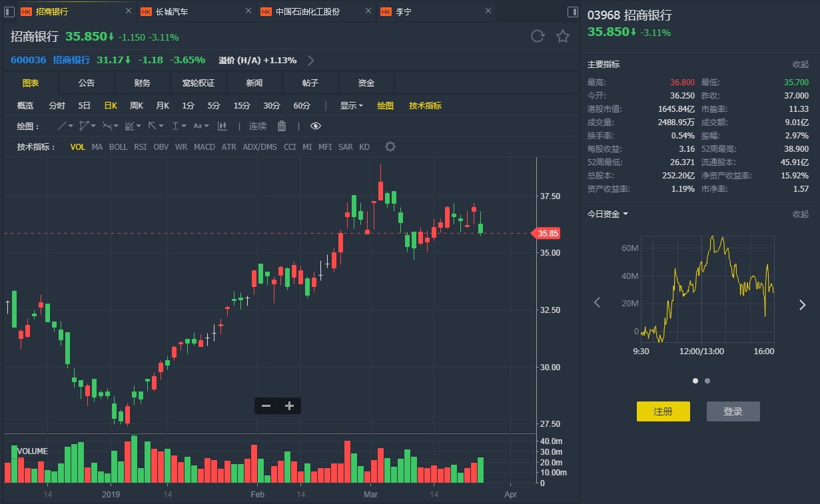Viewport: 820px width, 504px height.
Task: Open the line tool dropdown arrow
Action: coord(71,126)
